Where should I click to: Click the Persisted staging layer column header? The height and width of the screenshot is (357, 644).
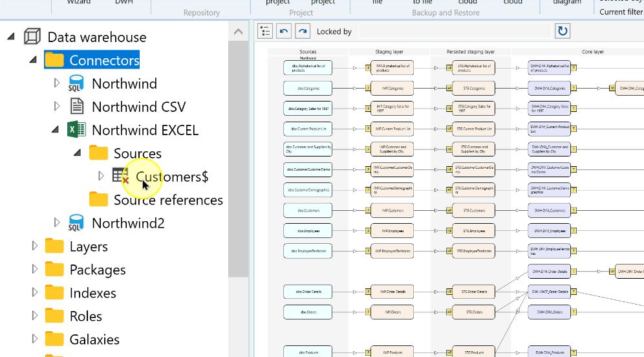471,52
